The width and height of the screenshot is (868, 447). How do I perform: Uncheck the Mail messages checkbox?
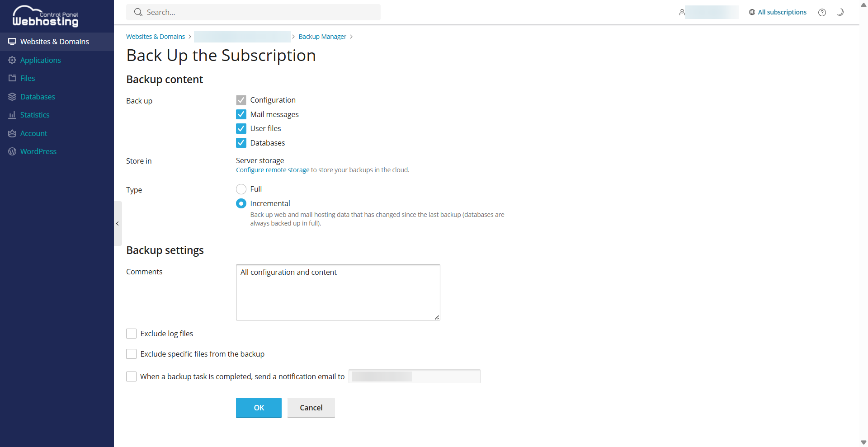pyautogui.click(x=241, y=114)
